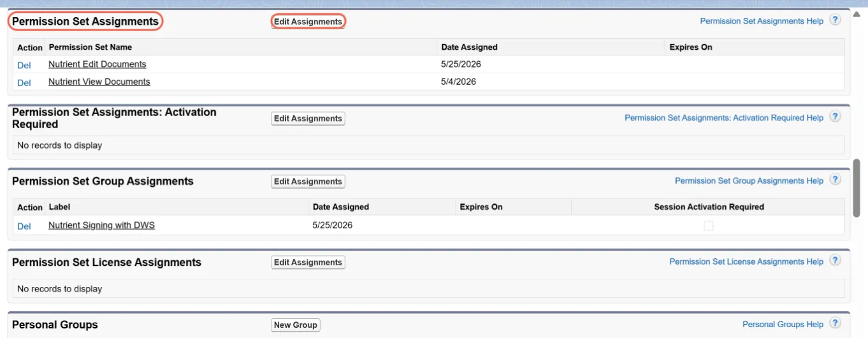This screenshot has width=868, height=338.
Task: Click Edit Assignments for Permission Set License Assignments
Action: tap(308, 263)
